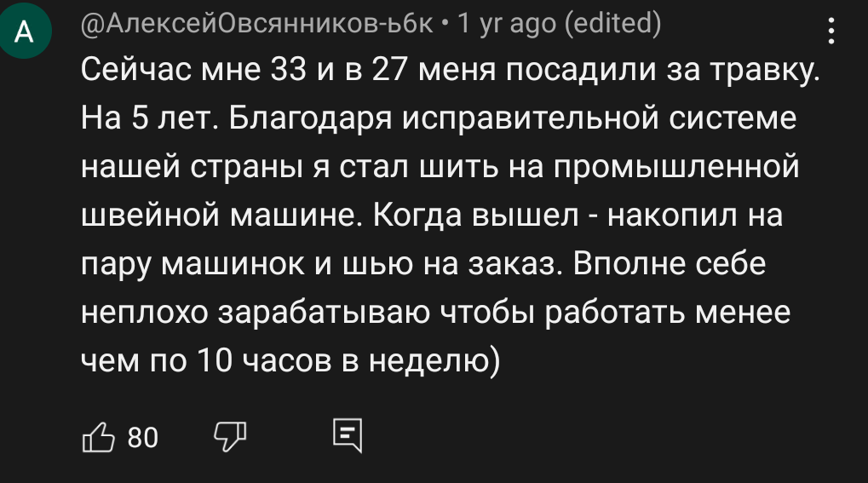Open the @АлексейОвсянников-ь6к channel link
Image resolution: width=868 pixels, height=483 pixels.
[x=262, y=23]
